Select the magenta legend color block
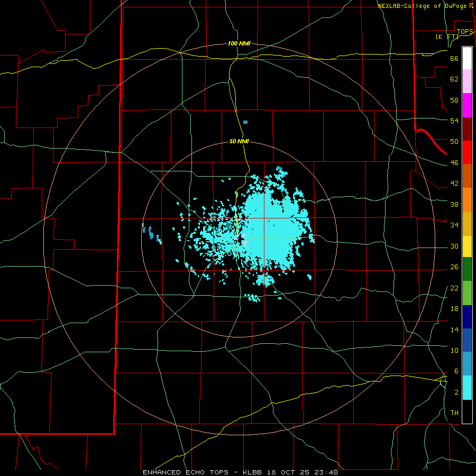 pos(467,105)
